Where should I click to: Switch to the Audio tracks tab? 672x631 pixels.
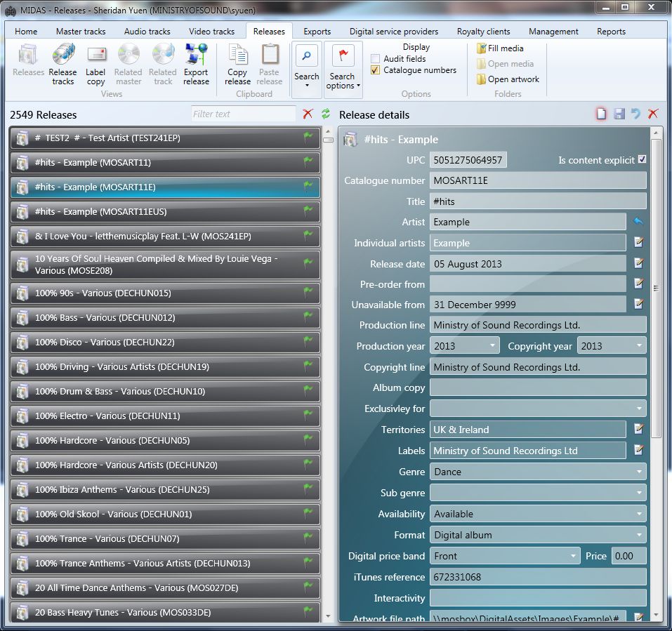tap(147, 32)
